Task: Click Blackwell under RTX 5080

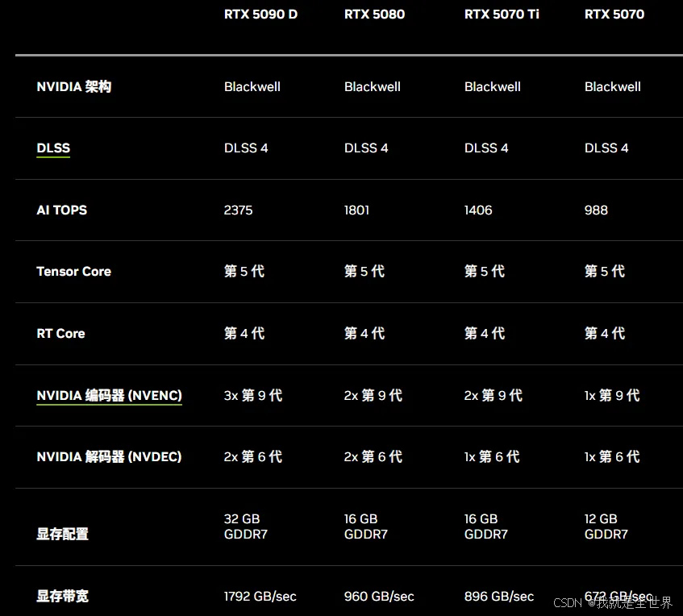Action: coord(373,87)
